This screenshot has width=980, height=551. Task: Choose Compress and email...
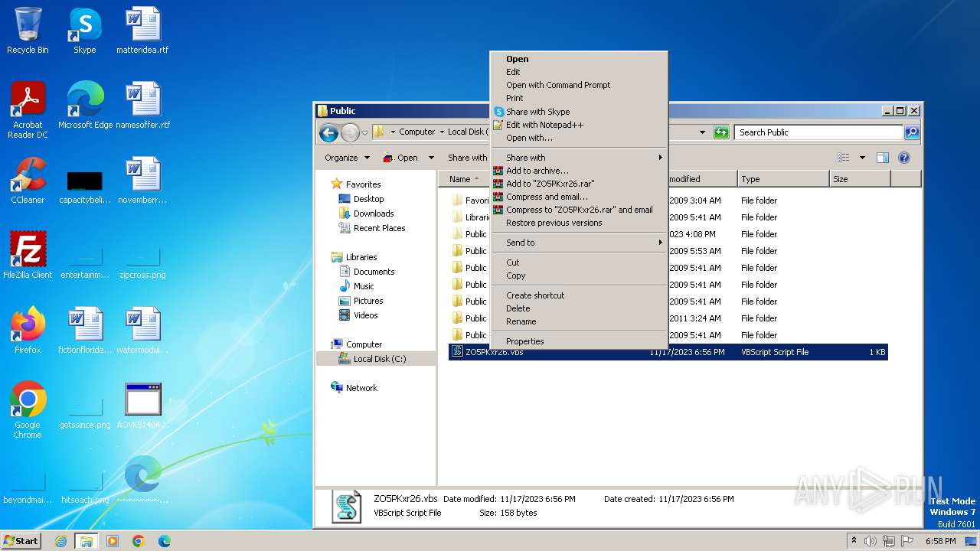[579, 197]
